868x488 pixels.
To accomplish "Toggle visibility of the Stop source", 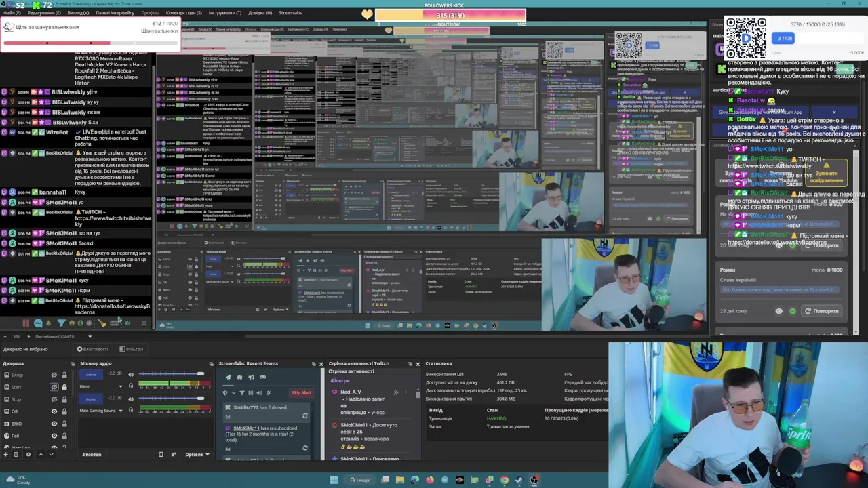I will tap(54, 399).
